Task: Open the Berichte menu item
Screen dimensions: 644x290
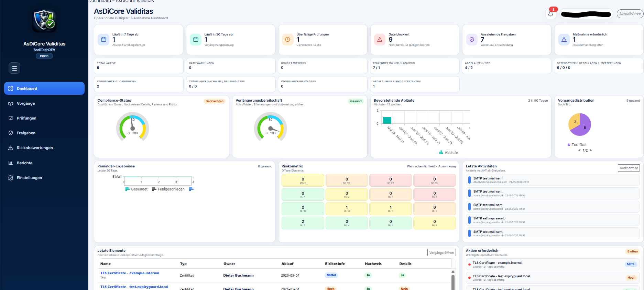Action: (44, 163)
